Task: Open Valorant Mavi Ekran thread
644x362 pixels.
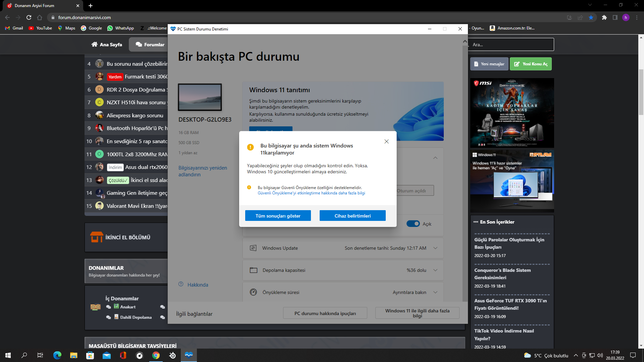Action: [137, 206]
